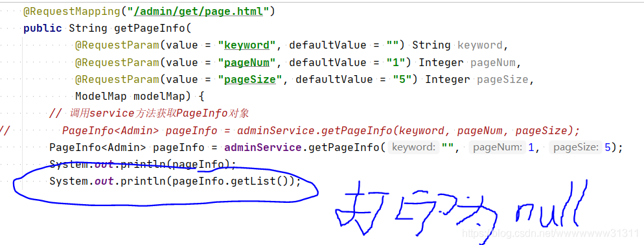Click PageInfo<Admin> type in uncommented declaration
Viewport: 644px width, 245px height.
pyautogui.click(x=97, y=147)
